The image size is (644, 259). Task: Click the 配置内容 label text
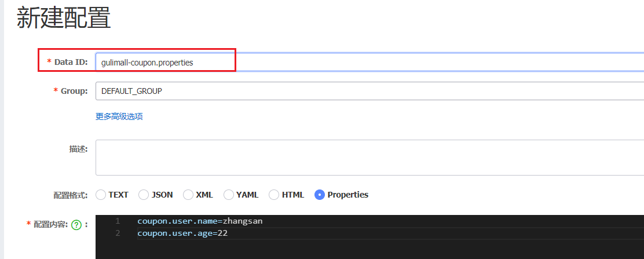click(x=50, y=224)
